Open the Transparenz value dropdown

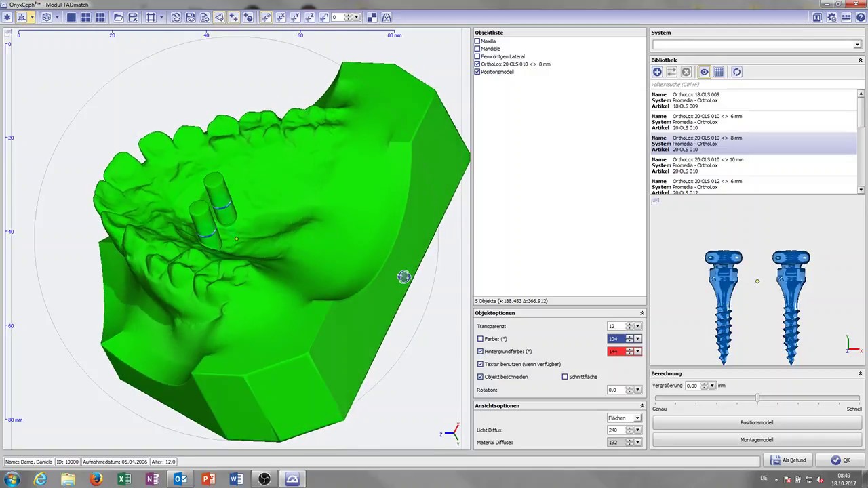point(637,326)
